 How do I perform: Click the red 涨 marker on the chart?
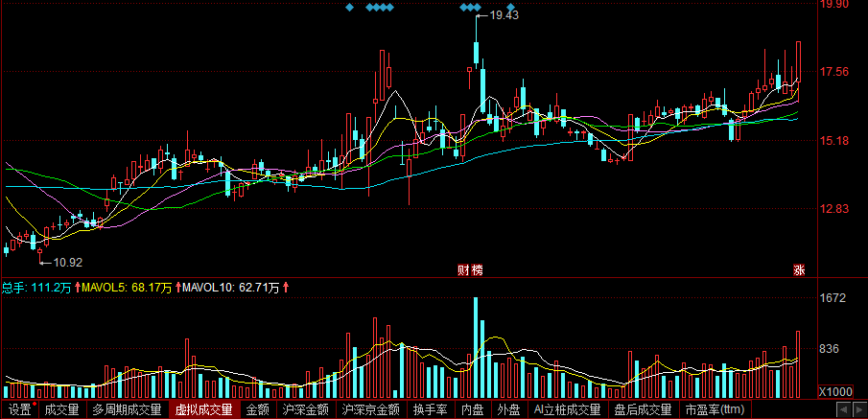[799, 270]
